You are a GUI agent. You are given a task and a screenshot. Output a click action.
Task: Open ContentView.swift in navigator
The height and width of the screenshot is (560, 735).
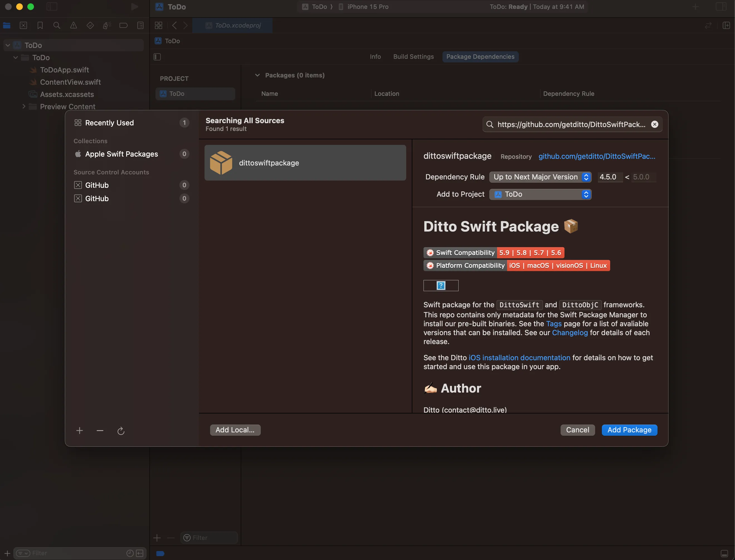[70, 82]
